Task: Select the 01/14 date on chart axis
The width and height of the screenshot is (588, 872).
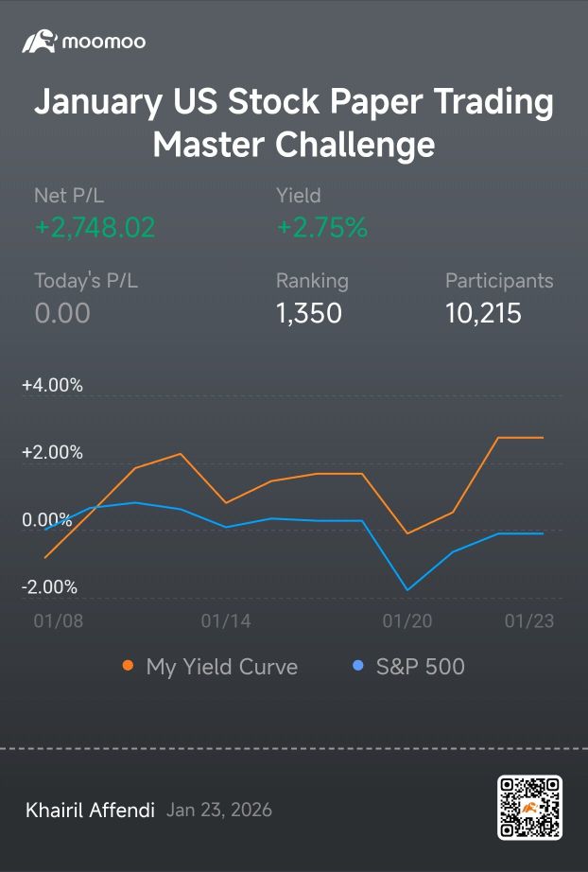Action: coord(226,620)
